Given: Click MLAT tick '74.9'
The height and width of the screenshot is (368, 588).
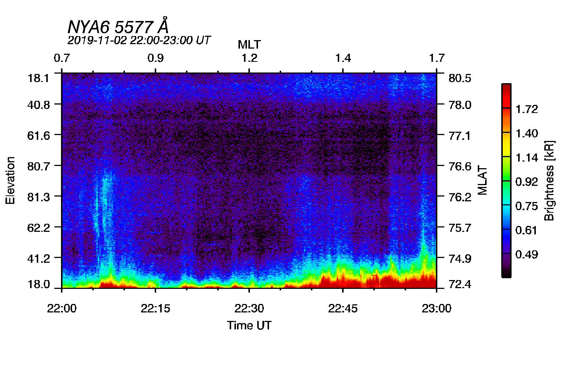Looking at the screenshot, I should (460, 259).
